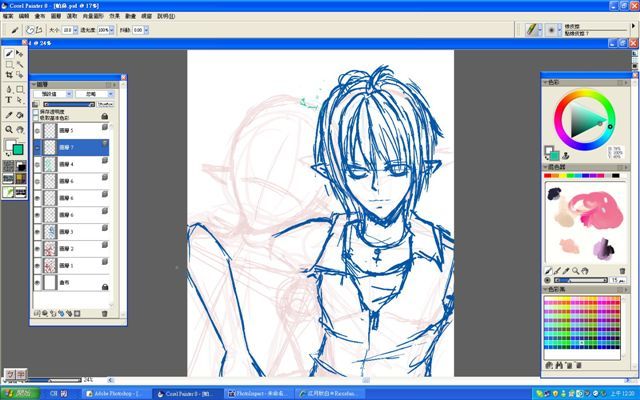Collapse the 混色盤 mixer panel
Image resolution: width=640 pixels, height=400 pixels.
(545, 167)
